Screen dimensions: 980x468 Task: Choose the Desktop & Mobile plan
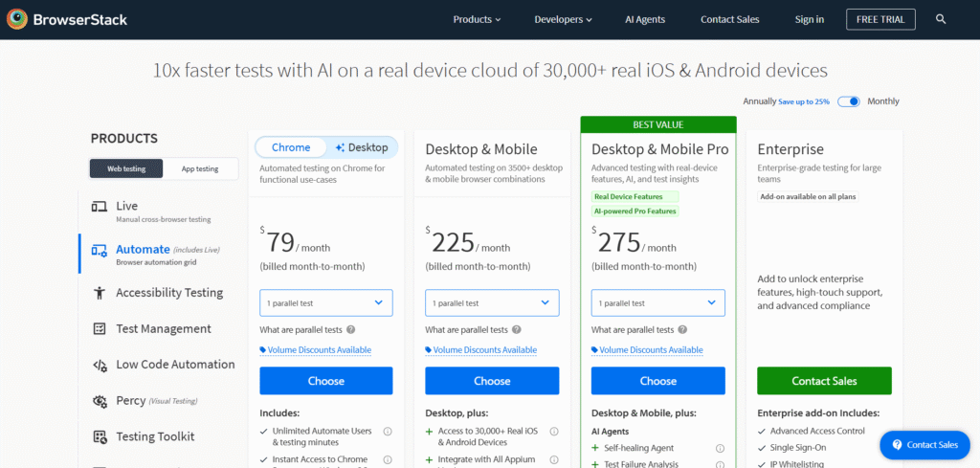pos(492,381)
